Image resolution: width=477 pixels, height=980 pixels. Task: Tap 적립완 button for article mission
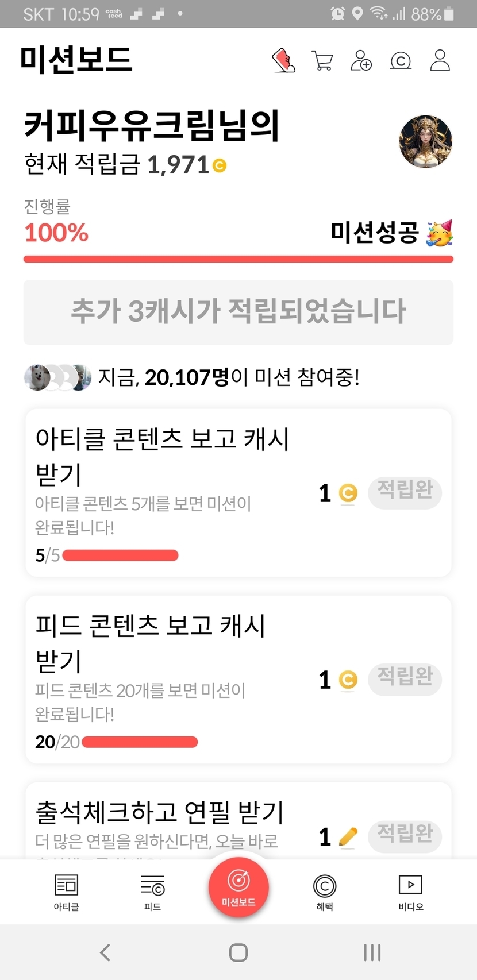coord(405,492)
